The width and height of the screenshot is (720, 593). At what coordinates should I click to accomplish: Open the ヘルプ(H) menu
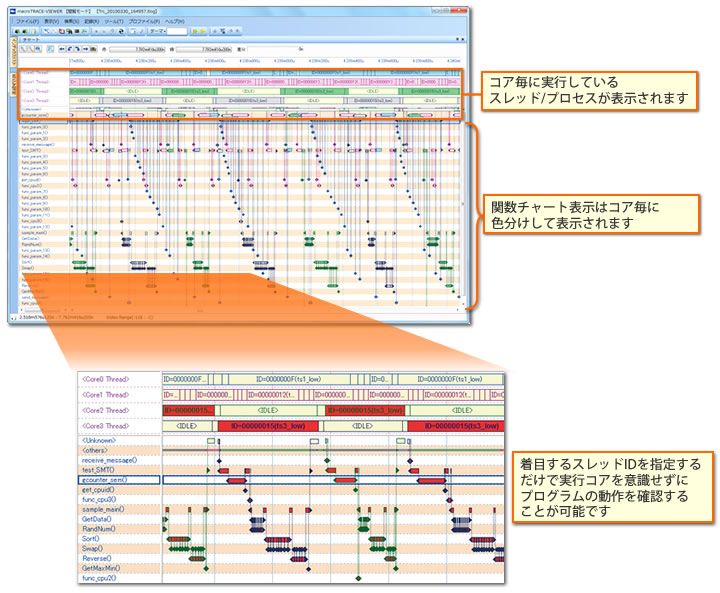pyautogui.click(x=174, y=22)
